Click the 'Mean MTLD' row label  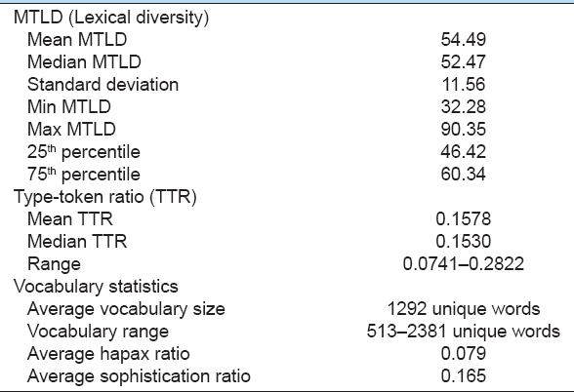[x=77, y=39]
